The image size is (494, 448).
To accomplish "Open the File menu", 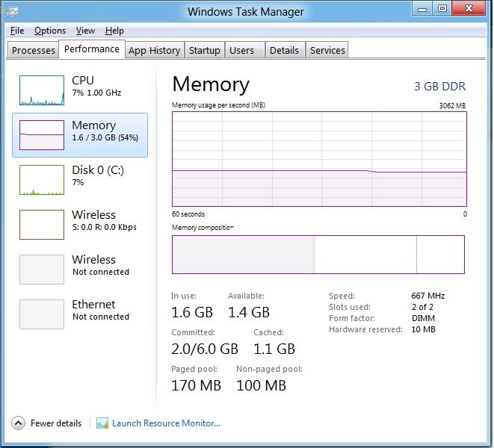I will [x=17, y=31].
